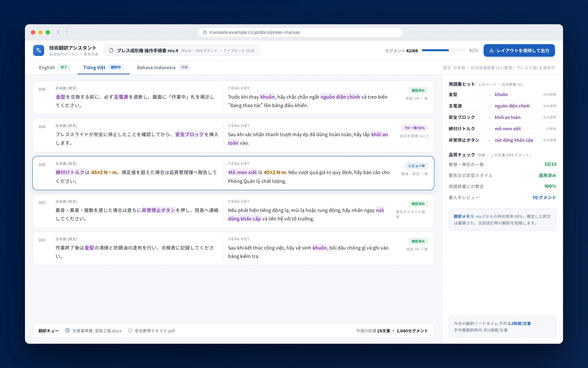Click the 前回手順書 rev.3 reference text
This screenshot has height=368, width=588.
414,136
